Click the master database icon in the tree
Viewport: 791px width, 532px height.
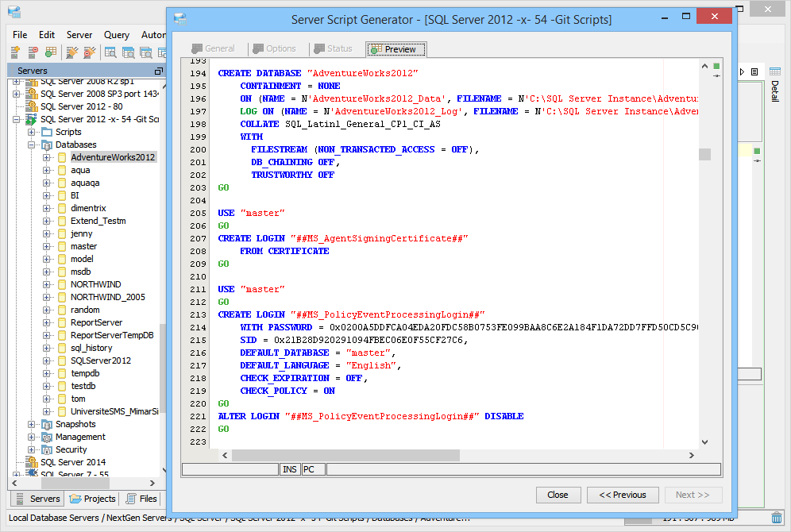click(62, 246)
